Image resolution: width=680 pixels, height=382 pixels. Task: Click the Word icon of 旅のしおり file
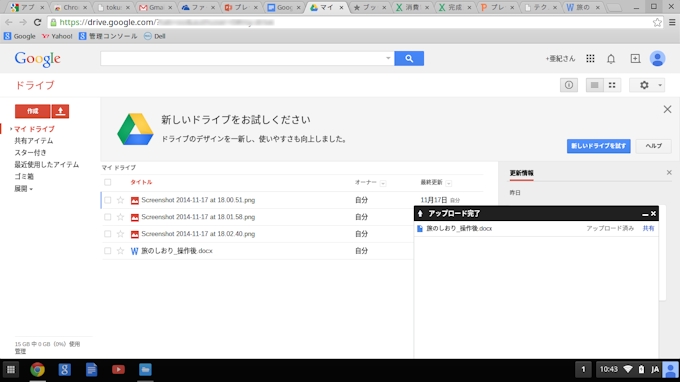(134, 251)
